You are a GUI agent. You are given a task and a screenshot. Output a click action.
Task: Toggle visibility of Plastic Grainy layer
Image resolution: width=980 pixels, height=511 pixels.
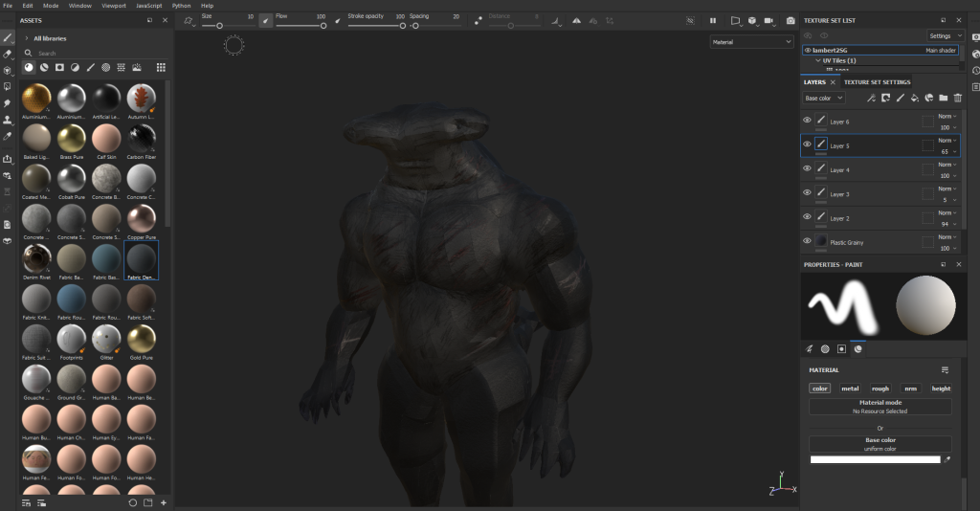click(x=807, y=241)
